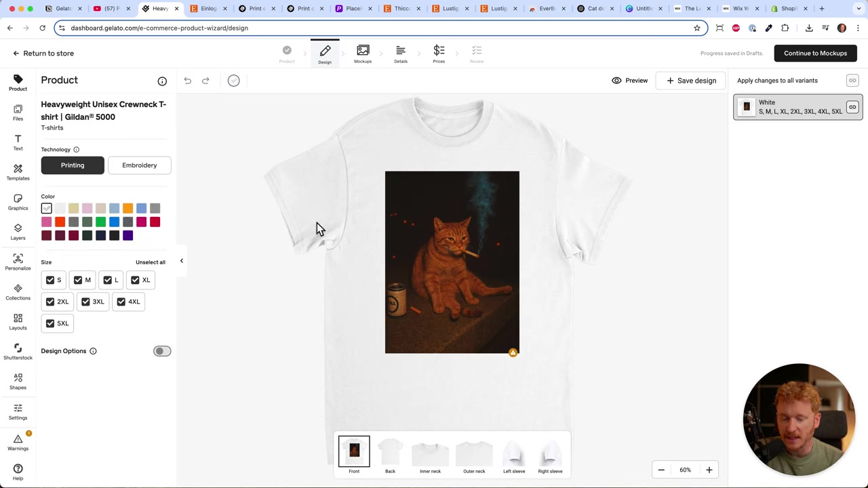Open the design Preview
Image resolution: width=868 pixels, height=488 pixels.
tap(630, 81)
